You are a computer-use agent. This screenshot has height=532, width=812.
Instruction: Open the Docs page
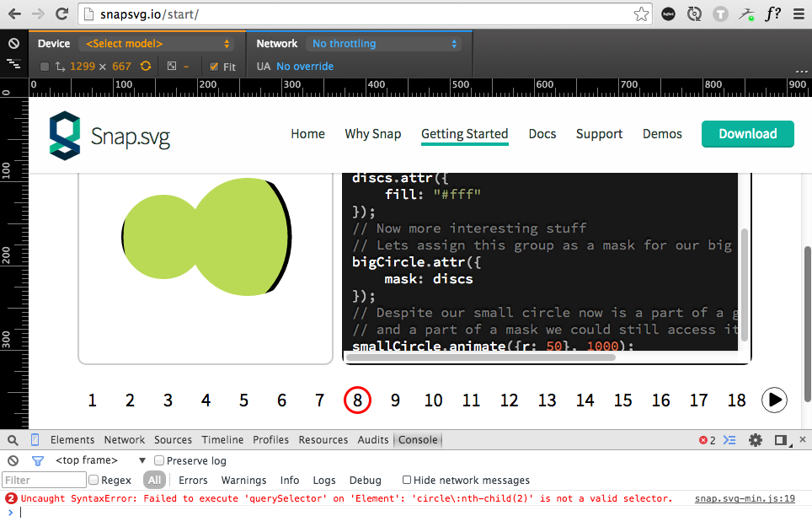[542, 134]
